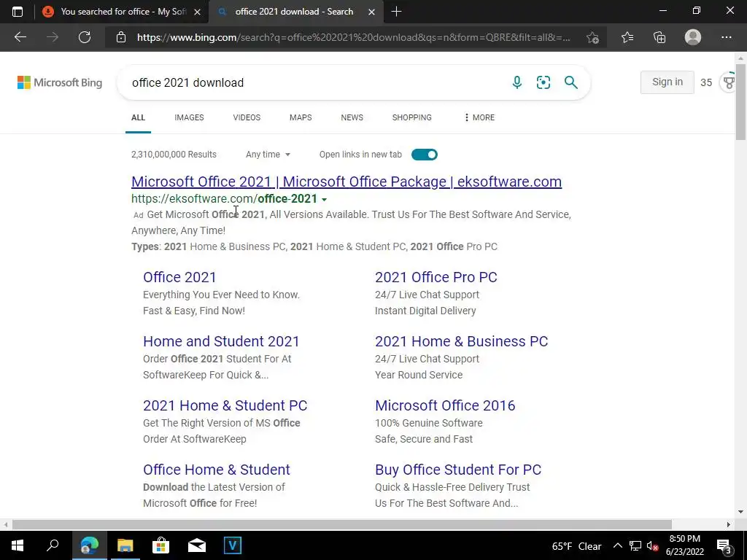Open Microsoft Office 2021 eksoftware.com result
The height and width of the screenshot is (560, 747).
tap(347, 182)
